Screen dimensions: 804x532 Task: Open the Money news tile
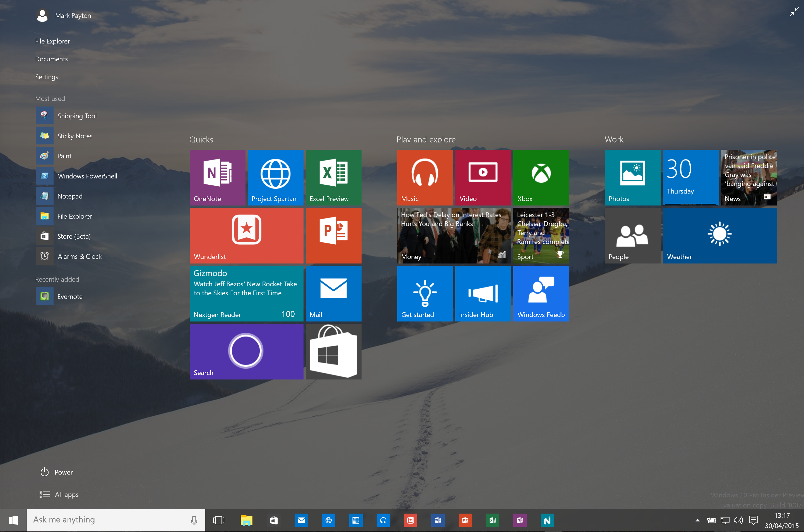[454, 235]
